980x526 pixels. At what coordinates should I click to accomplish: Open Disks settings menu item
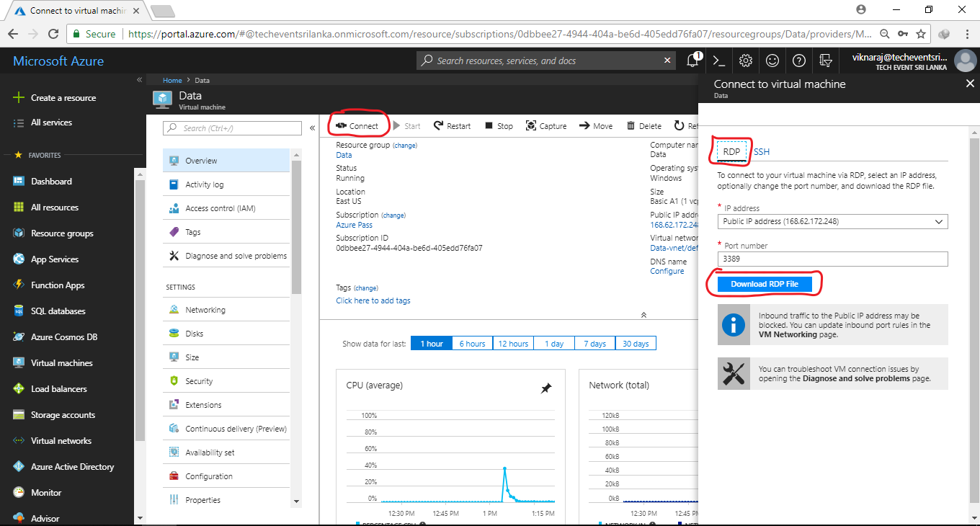(226, 334)
